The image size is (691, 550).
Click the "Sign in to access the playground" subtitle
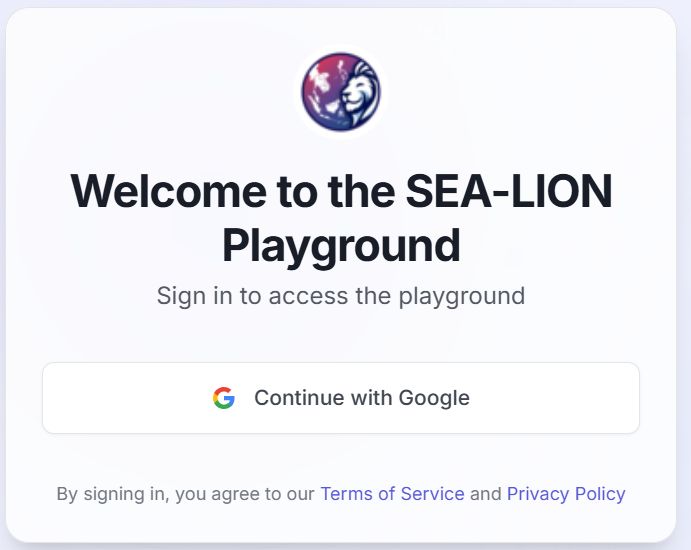coord(341,296)
